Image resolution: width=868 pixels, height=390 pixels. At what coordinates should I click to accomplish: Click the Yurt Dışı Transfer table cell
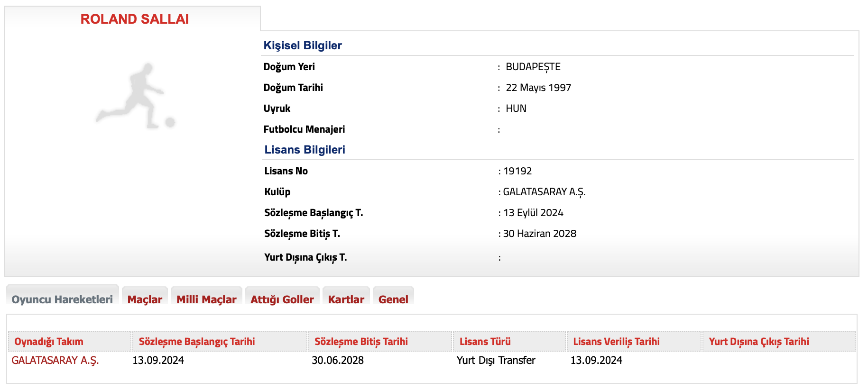point(496,360)
